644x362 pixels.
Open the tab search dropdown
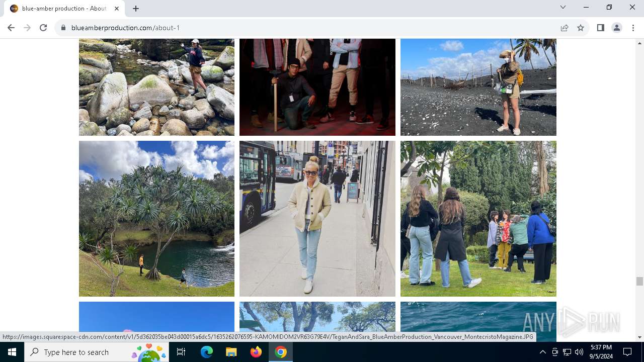[x=563, y=8]
